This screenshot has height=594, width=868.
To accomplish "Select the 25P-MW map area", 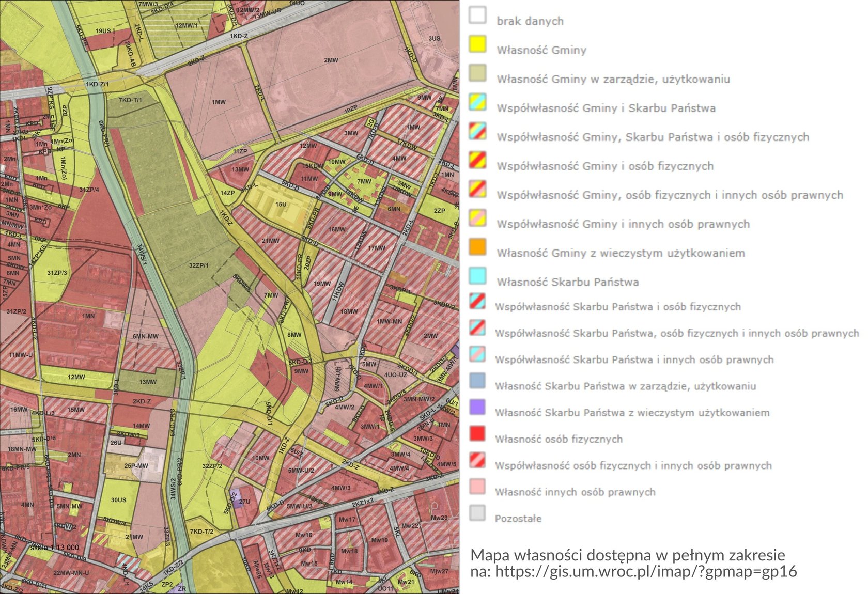I will pos(136,465).
